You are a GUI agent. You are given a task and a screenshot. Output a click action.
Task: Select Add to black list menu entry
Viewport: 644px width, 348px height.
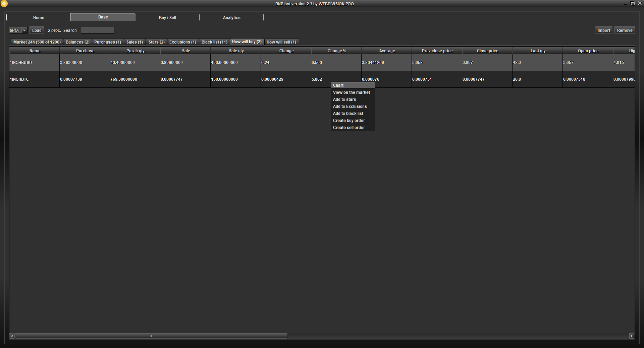coord(348,114)
